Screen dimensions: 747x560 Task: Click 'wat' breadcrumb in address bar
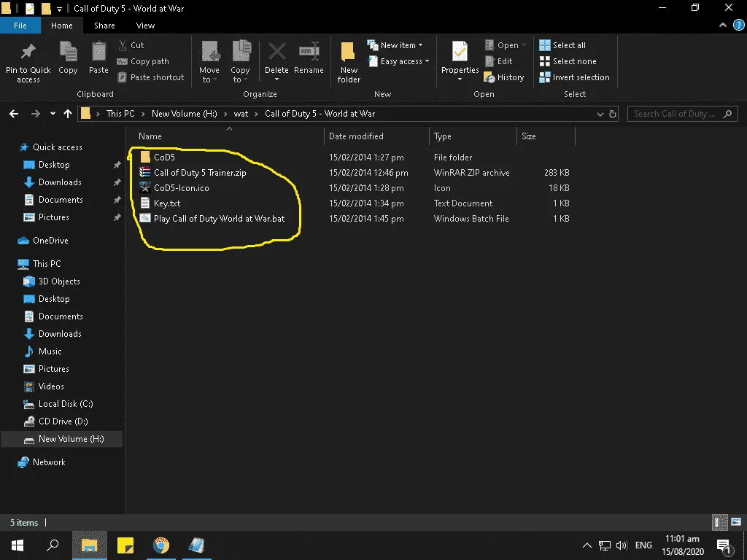coord(241,114)
